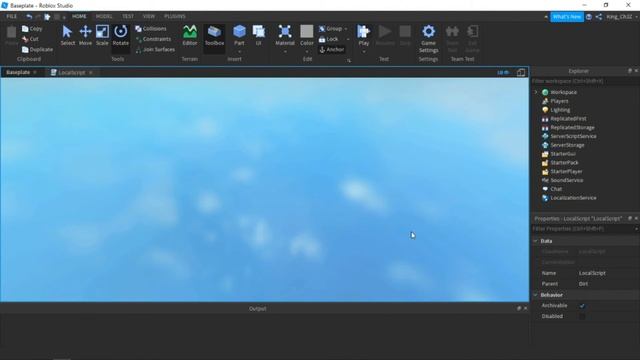Click the What's New button
Image resolution: width=640 pixels, height=360 pixels.
click(567, 17)
